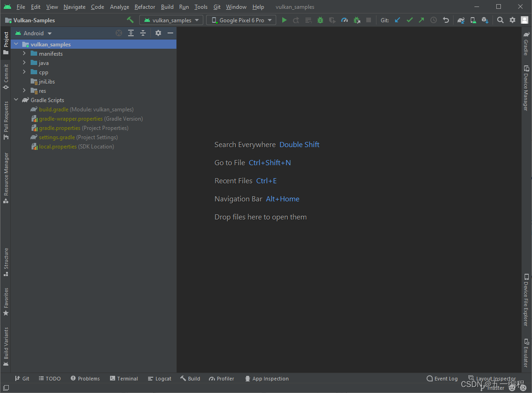532x393 pixels.
Task: Open the Android view selector dropdown
Action: (33, 33)
